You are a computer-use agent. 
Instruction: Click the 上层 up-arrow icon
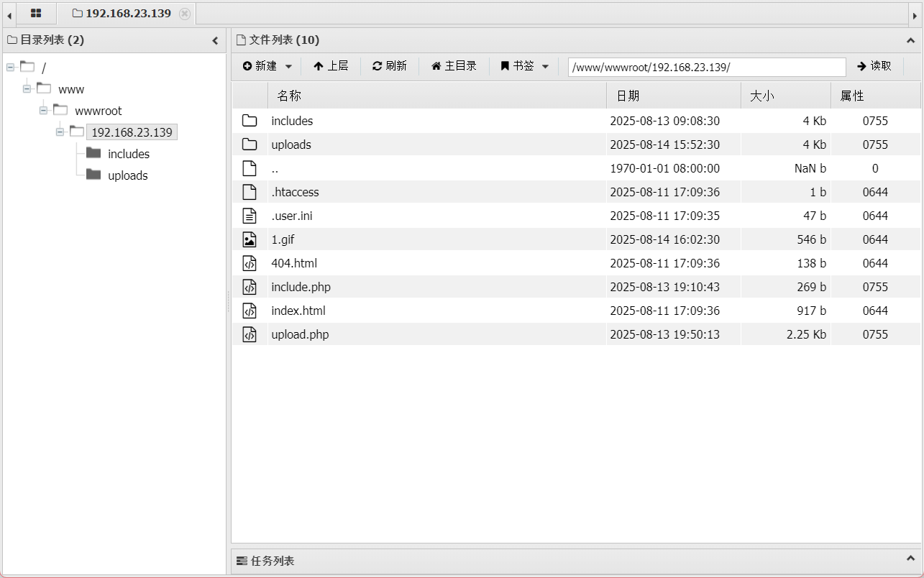319,65
